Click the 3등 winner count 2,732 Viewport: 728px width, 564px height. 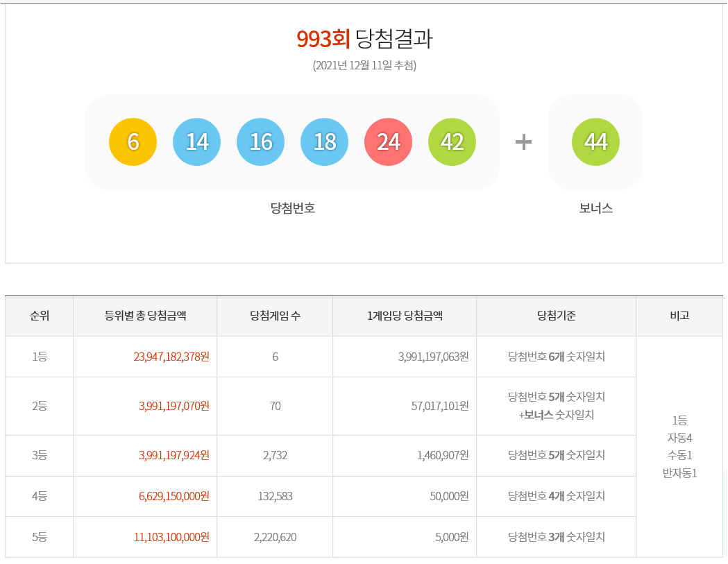(275, 455)
